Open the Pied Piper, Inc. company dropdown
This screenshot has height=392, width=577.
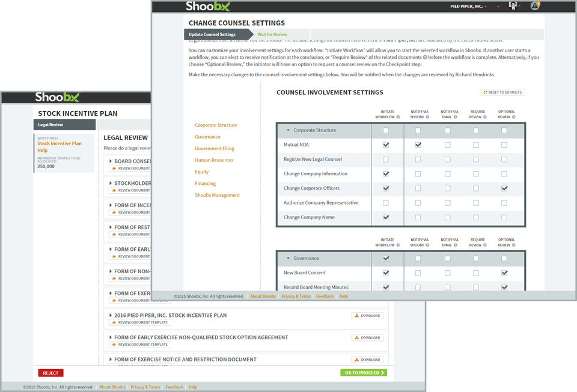click(468, 6)
